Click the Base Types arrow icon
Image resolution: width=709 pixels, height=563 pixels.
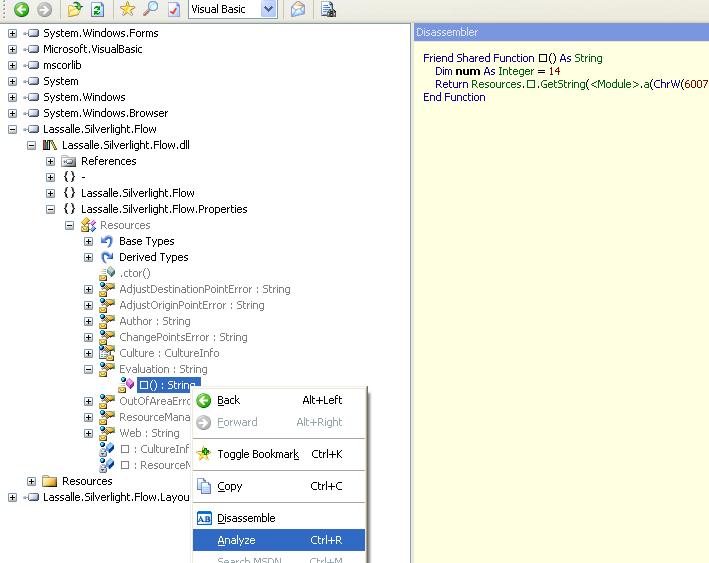click(x=107, y=241)
